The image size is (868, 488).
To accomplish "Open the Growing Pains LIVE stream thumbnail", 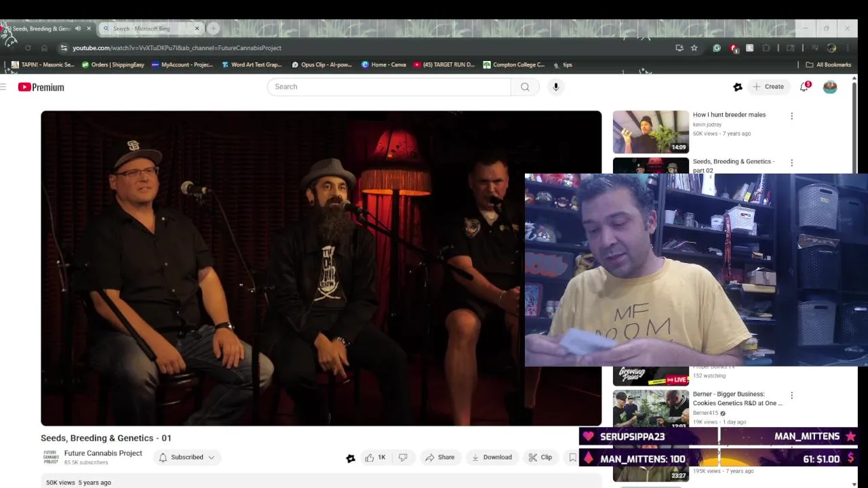I will pos(650,375).
